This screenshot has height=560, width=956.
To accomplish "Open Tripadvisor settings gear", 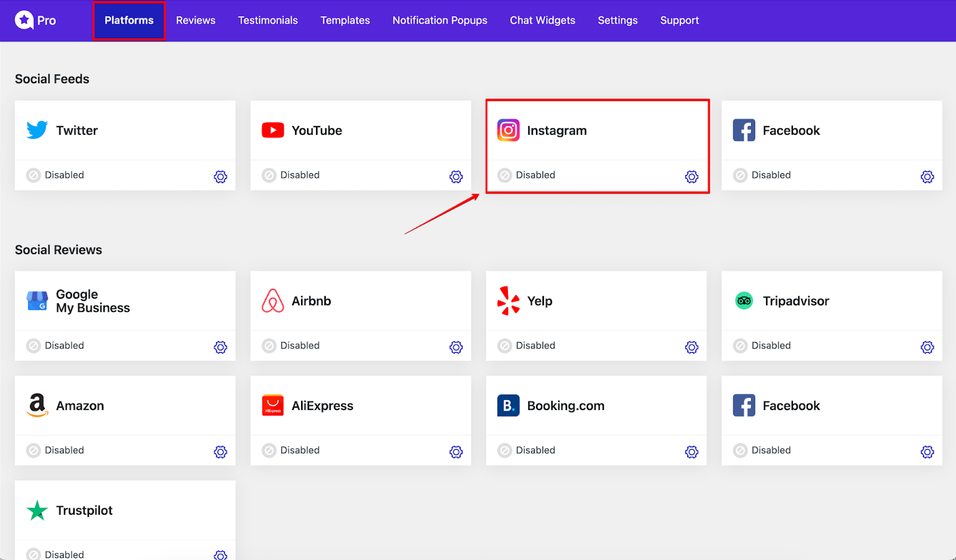I will point(927,347).
